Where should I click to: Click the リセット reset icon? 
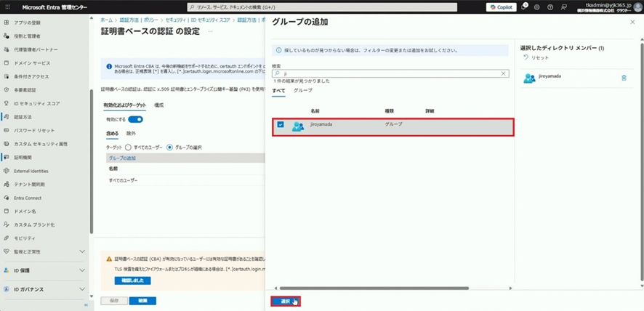(526, 57)
